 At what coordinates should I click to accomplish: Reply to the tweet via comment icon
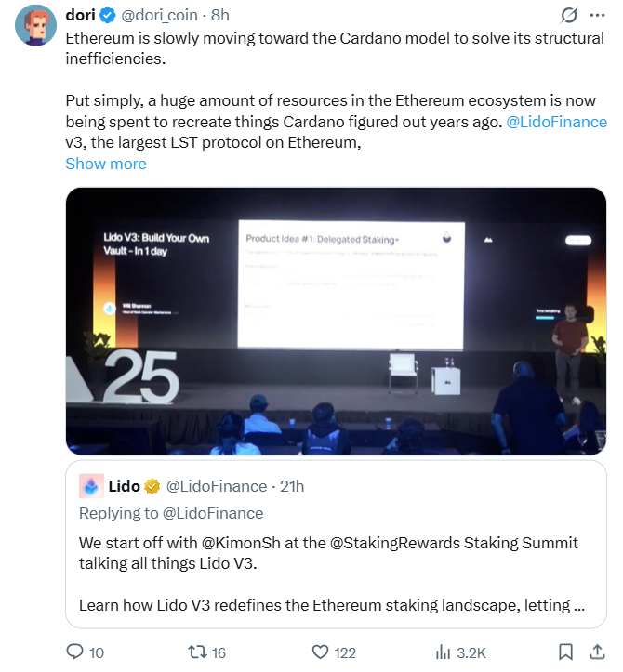click(x=76, y=652)
